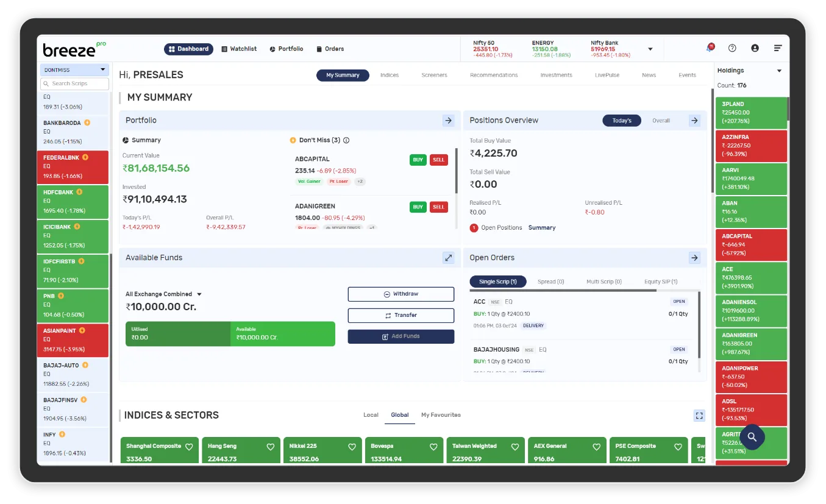826x504 pixels.
Task: Click the ASIANPAINT orange badge icon
Action: [x=82, y=330]
